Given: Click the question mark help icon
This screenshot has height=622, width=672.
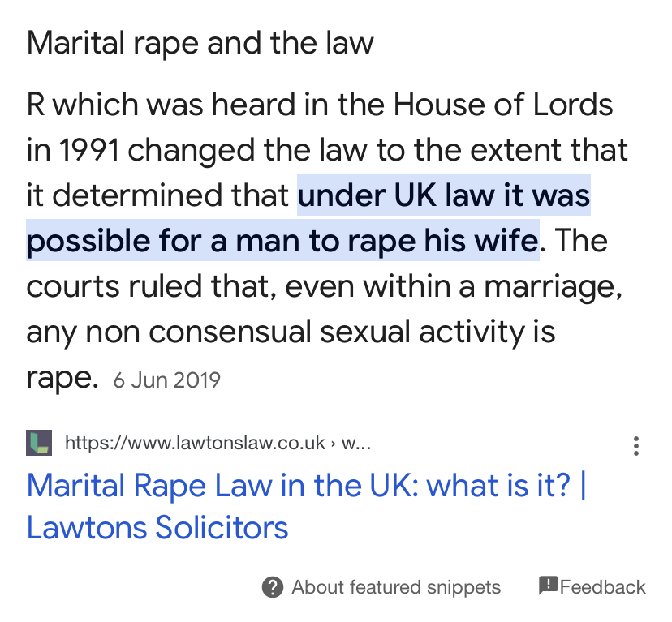Looking at the screenshot, I should (274, 587).
